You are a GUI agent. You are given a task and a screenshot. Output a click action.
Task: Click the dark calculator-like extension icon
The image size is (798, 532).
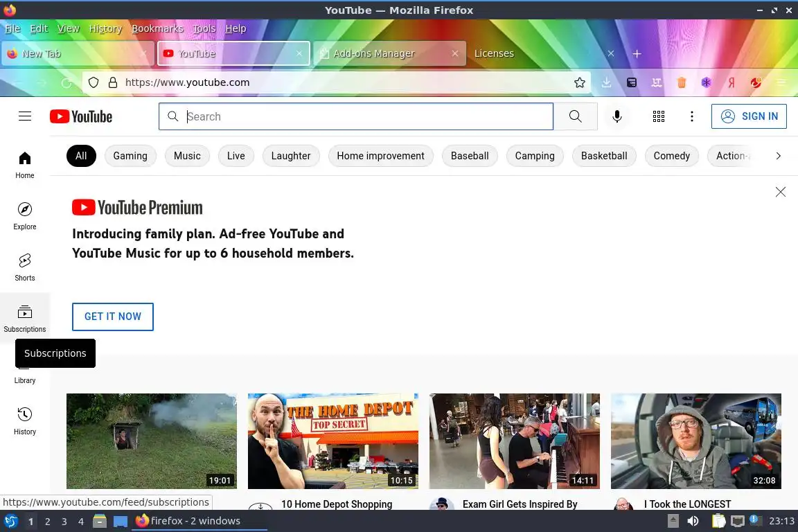[632, 82]
